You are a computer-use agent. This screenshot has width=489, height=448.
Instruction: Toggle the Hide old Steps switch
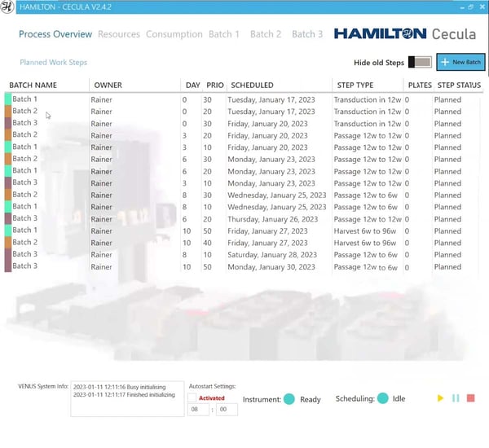pos(420,63)
